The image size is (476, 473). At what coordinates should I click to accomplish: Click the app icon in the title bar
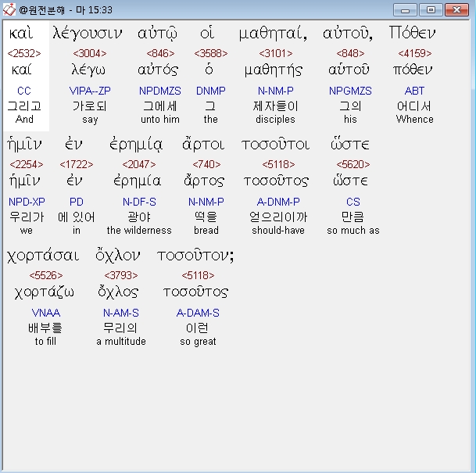9,9
